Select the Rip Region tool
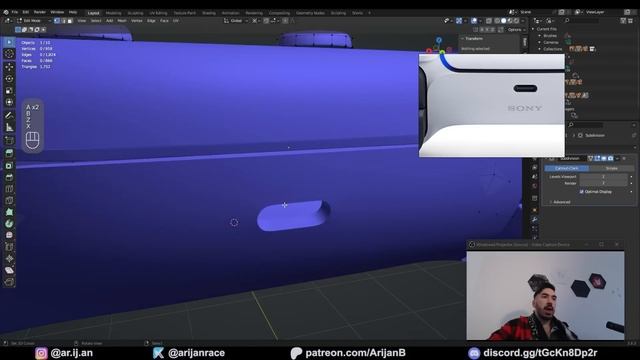The width and height of the screenshot is (640, 360). [9, 282]
